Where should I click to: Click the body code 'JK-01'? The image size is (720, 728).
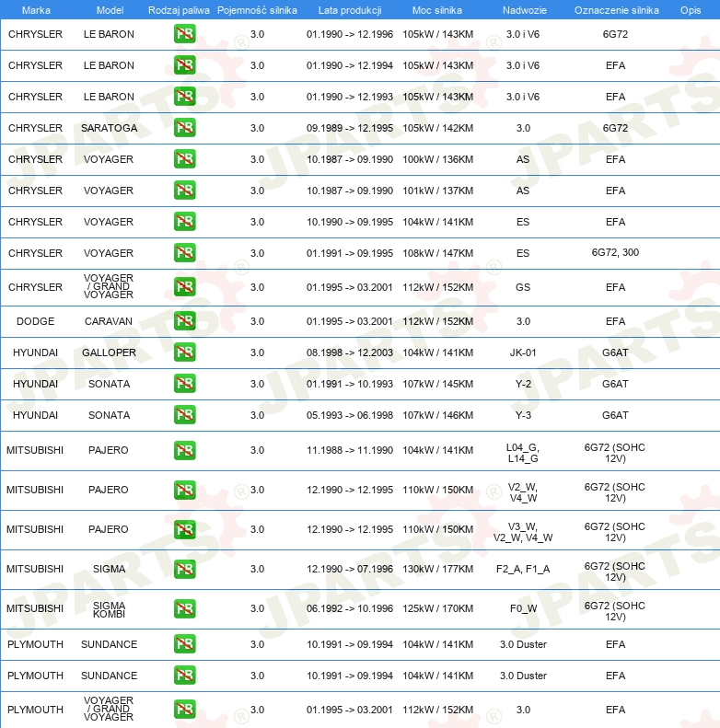523,352
